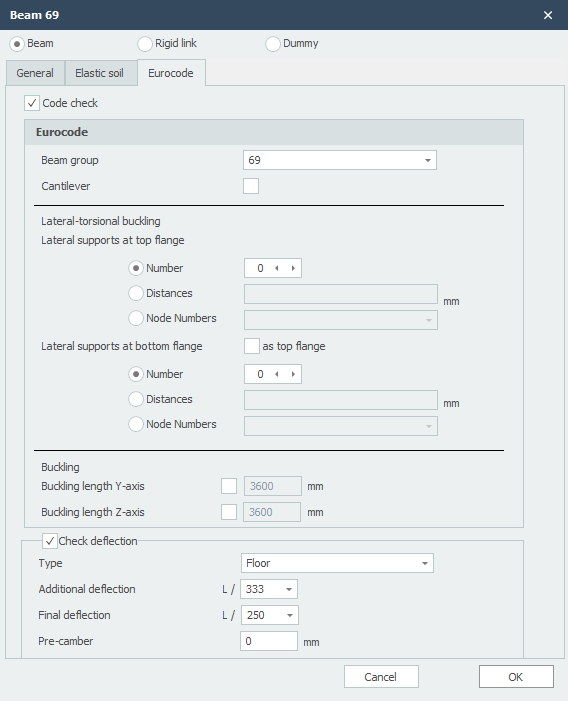This screenshot has height=701, width=568.
Task: Select top flange Node Numbers radio button
Action: pos(136,318)
